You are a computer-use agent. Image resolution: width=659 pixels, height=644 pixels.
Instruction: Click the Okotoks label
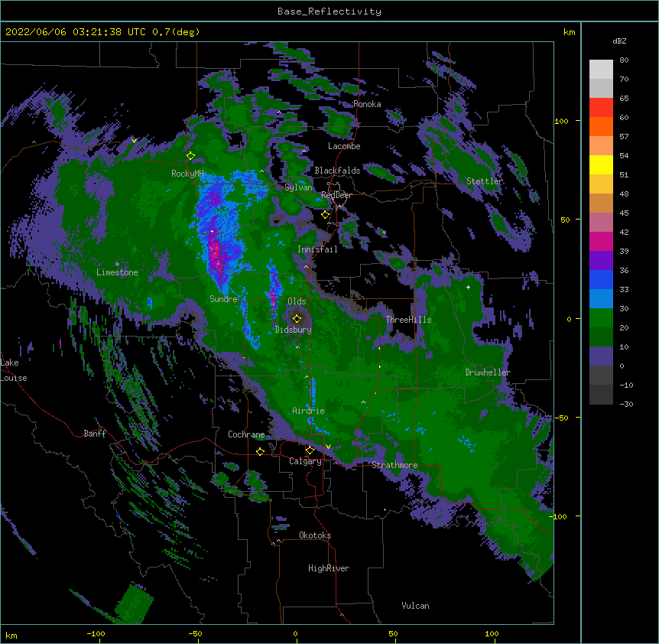click(x=315, y=535)
